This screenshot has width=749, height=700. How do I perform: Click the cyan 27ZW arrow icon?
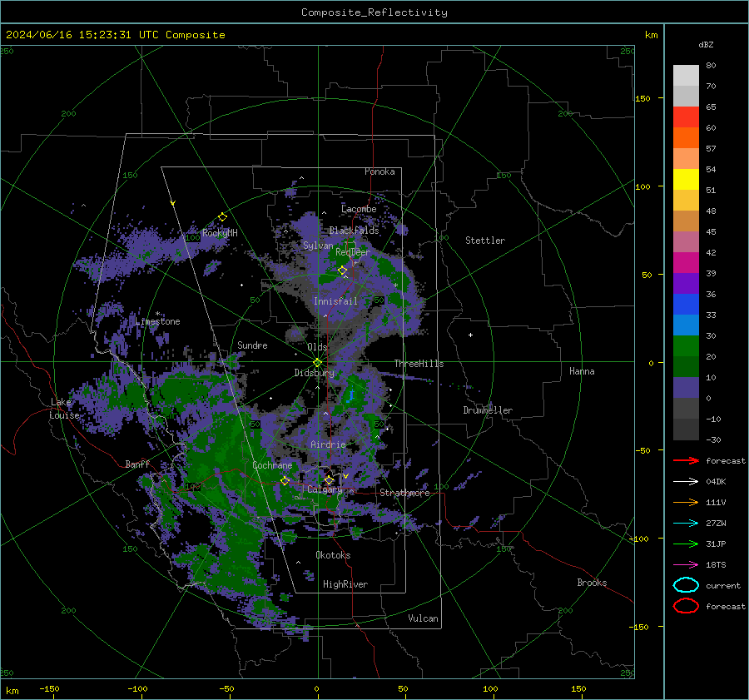pos(686,524)
